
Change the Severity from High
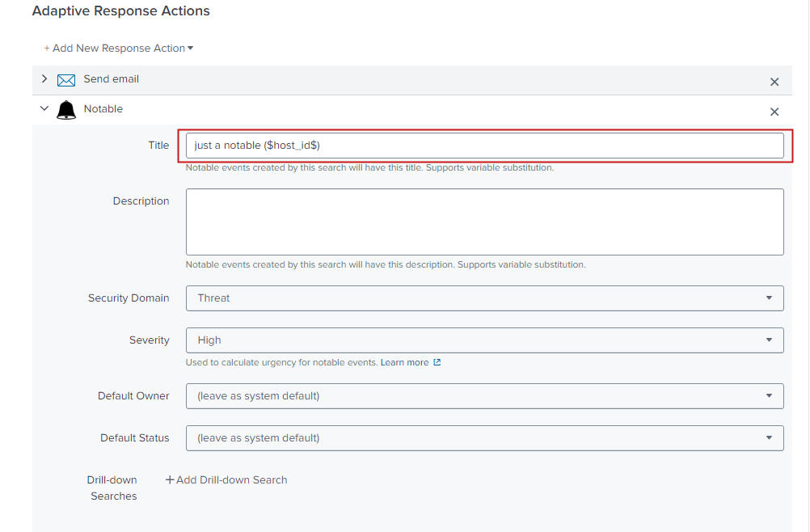(485, 340)
